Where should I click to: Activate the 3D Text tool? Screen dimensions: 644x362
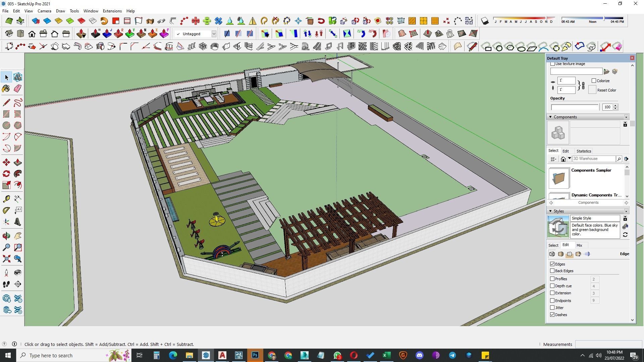pos(18,222)
